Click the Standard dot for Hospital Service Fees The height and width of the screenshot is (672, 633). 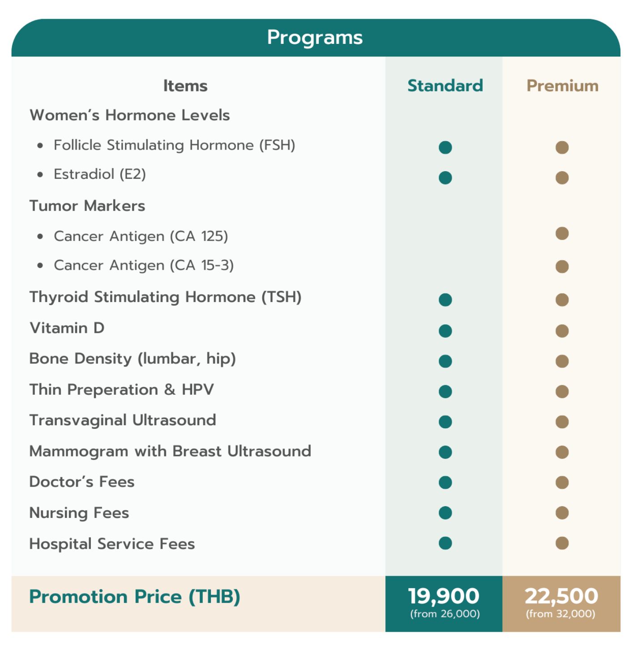tap(445, 543)
